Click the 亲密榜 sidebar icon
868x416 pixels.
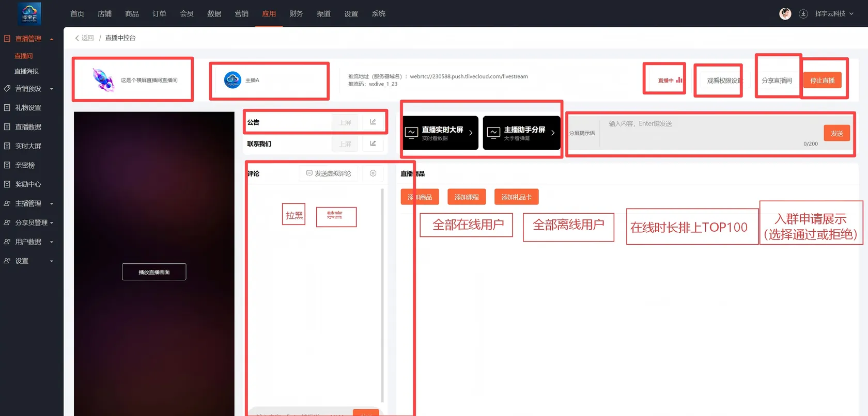(x=7, y=165)
